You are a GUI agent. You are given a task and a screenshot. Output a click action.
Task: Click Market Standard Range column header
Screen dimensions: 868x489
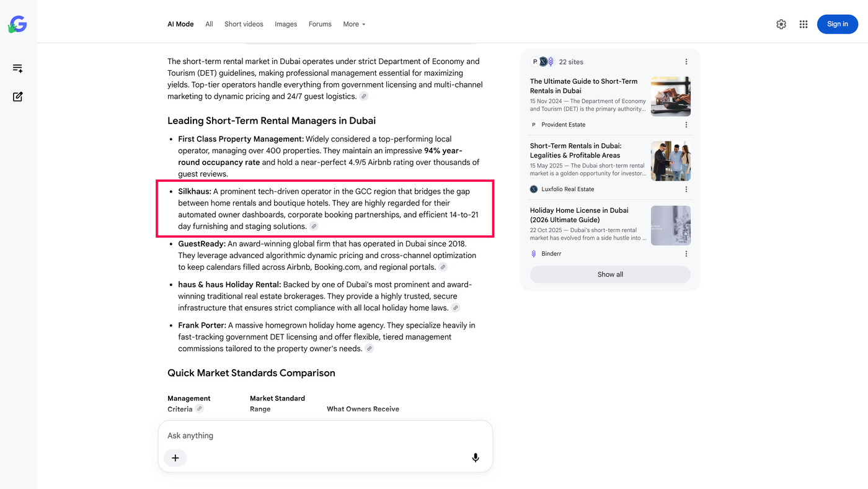[277, 403]
